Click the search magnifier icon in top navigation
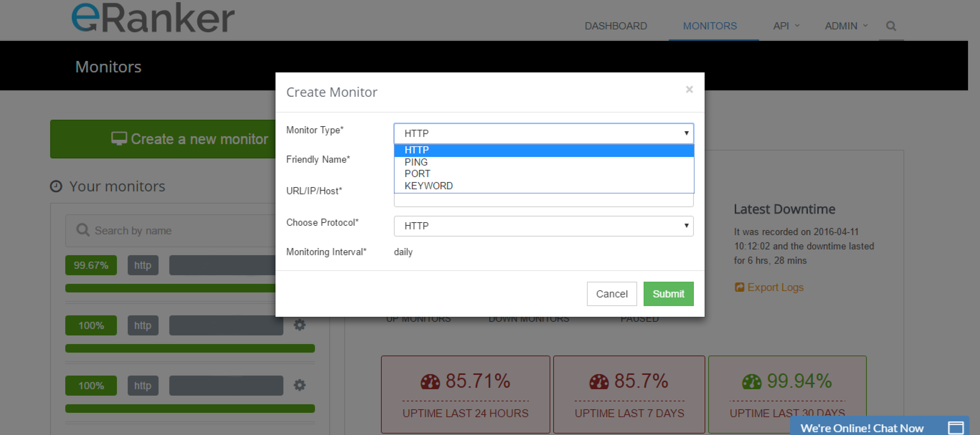The width and height of the screenshot is (980, 435). pyautogui.click(x=891, y=26)
